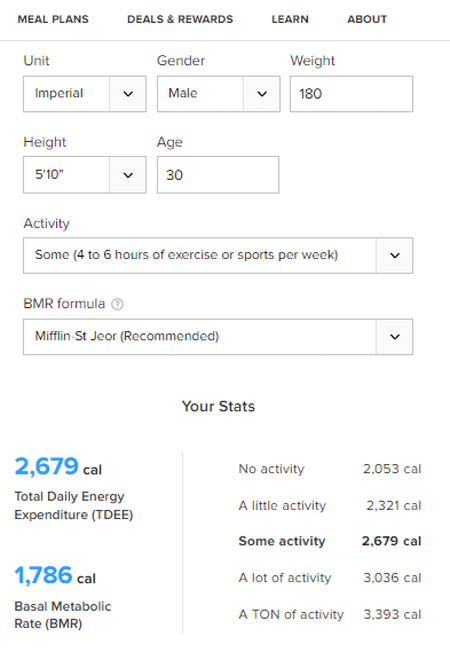Select the A TON of activity row

click(x=330, y=615)
